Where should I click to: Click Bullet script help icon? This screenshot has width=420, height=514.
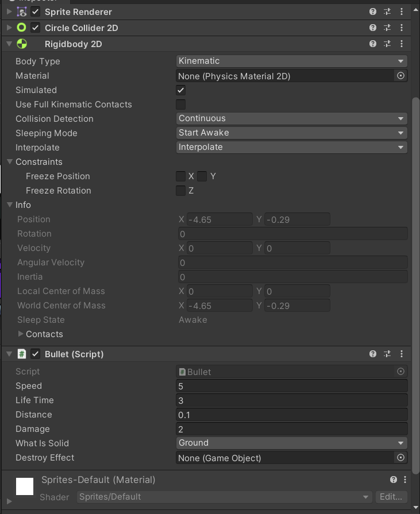373,354
